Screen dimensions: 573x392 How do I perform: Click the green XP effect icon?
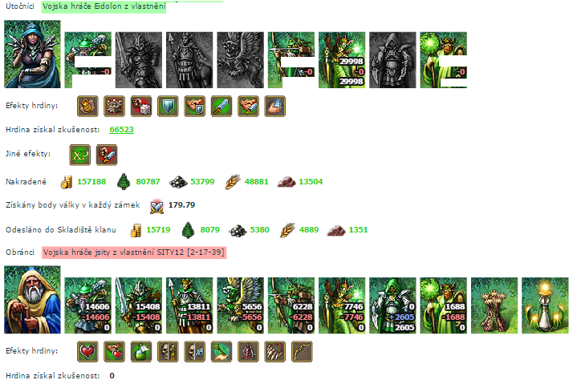point(80,155)
